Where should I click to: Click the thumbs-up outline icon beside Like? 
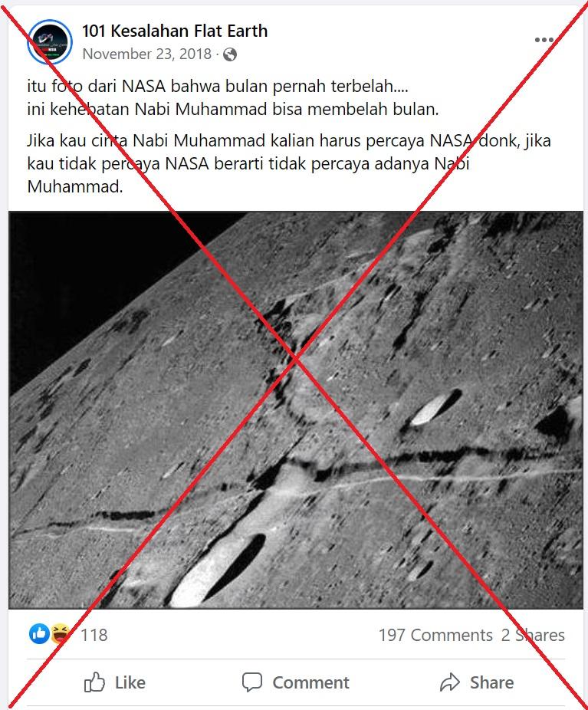click(94, 682)
